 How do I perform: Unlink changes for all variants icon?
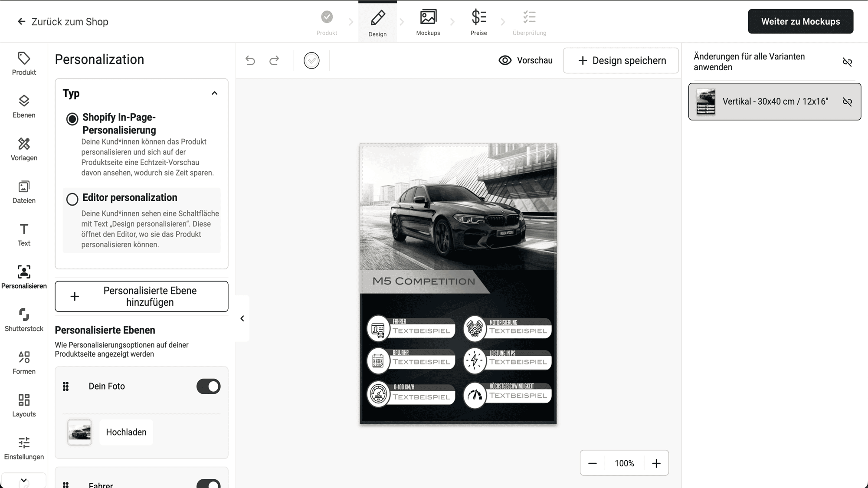click(x=847, y=62)
